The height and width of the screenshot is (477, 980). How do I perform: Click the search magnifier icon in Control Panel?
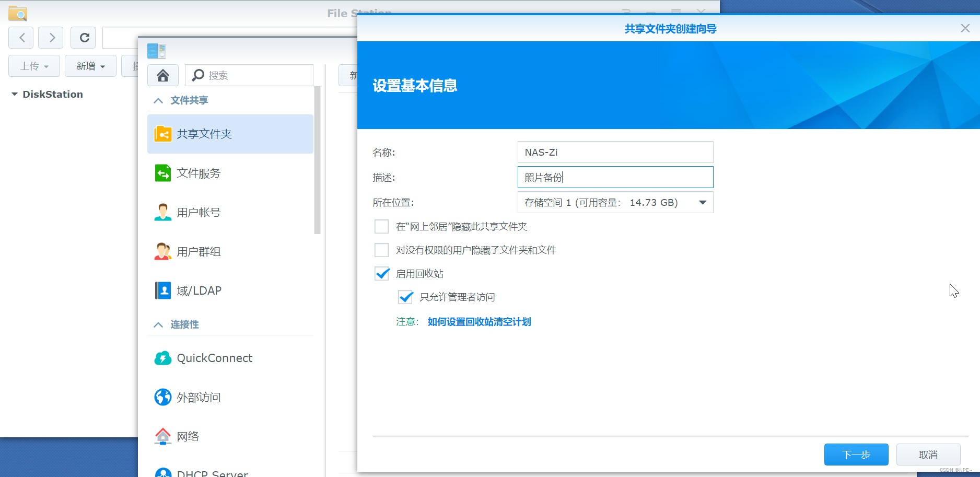198,75
